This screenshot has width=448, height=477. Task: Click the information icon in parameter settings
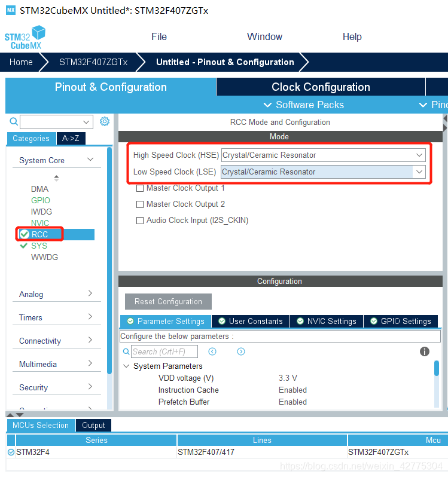pos(425,351)
